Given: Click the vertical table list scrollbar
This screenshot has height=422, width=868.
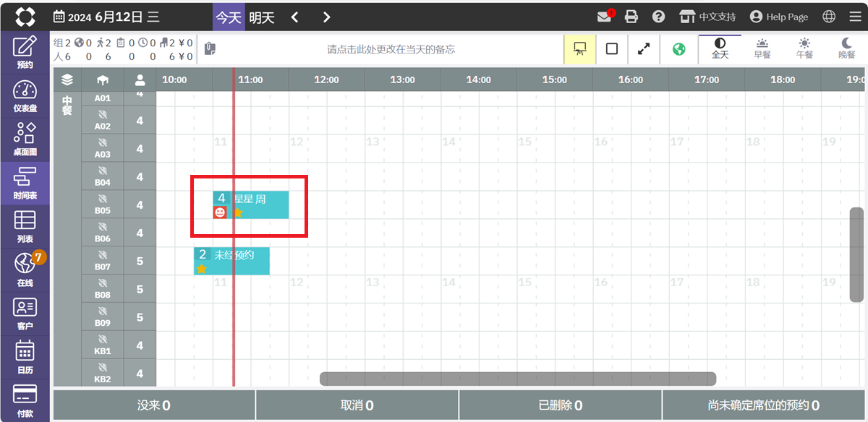Looking at the screenshot, I should tap(856, 255).
